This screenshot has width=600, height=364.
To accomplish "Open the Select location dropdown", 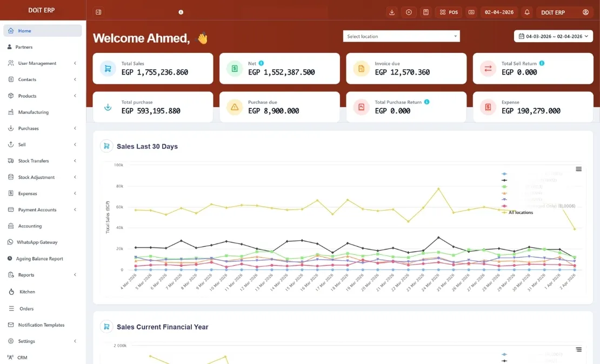I will tap(401, 36).
